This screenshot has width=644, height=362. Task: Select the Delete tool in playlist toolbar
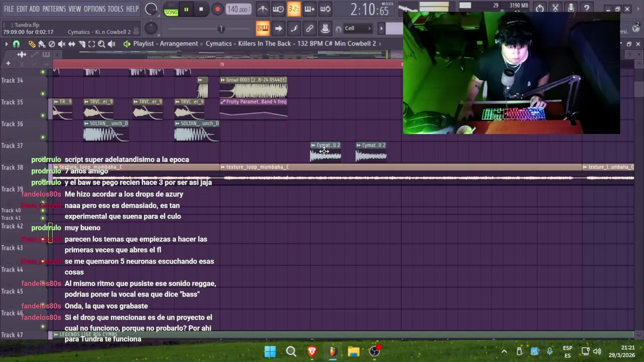(x=52, y=44)
